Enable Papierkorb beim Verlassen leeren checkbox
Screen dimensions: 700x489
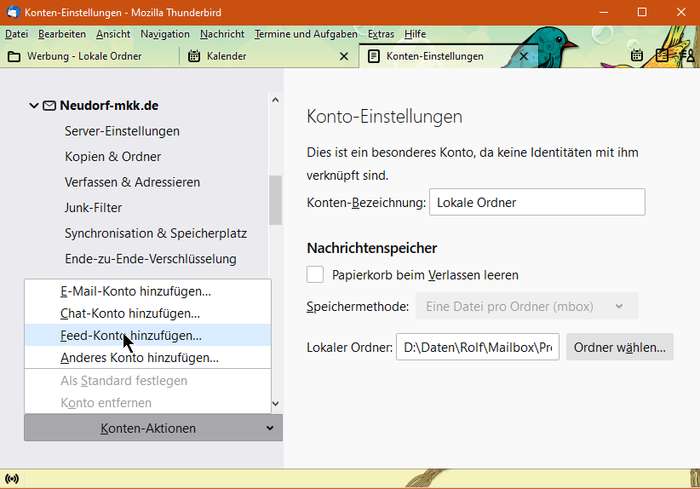pyautogui.click(x=316, y=274)
